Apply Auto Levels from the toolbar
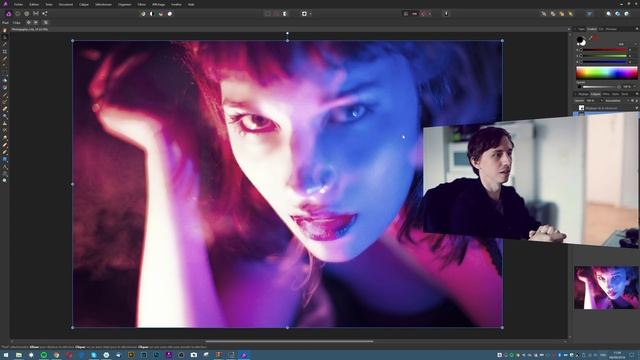This screenshot has height=360, width=640. click(143, 13)
